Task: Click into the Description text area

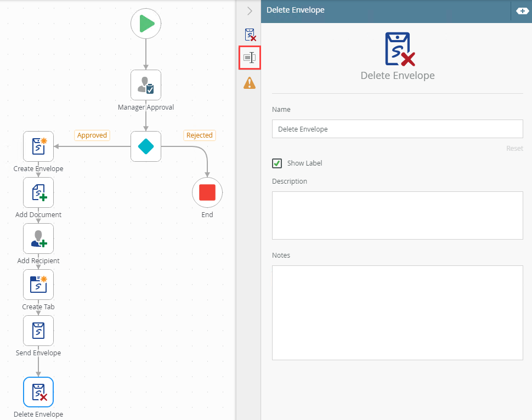Action: 397,215
